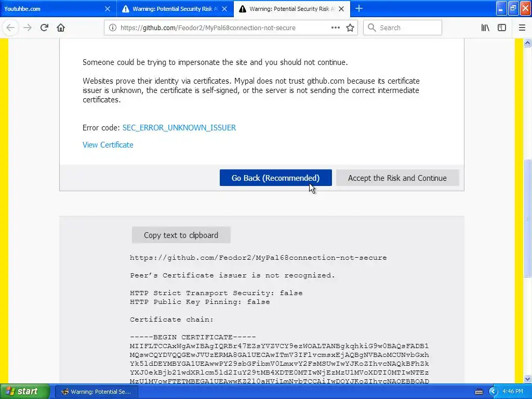Click the forward navigation arrow
The image size is (532, 399).
(x=28, y=28)
